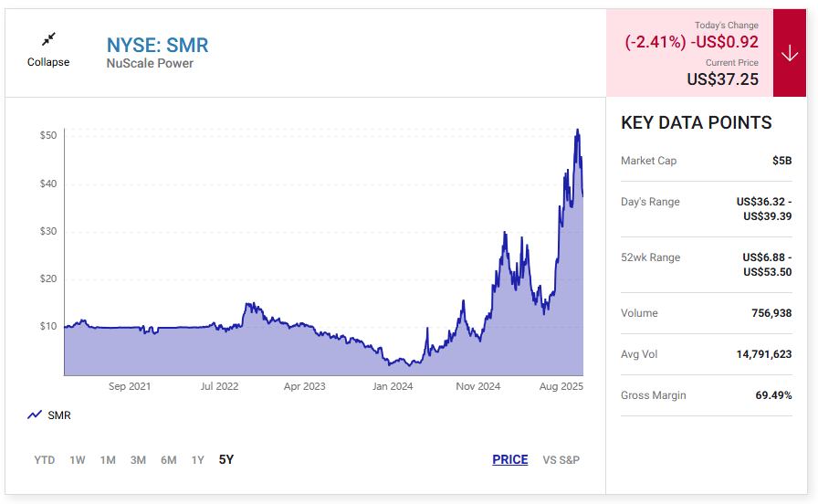Click the SMR legend line icon
Viewport: 818px width, 504px height.
[35, 415]
